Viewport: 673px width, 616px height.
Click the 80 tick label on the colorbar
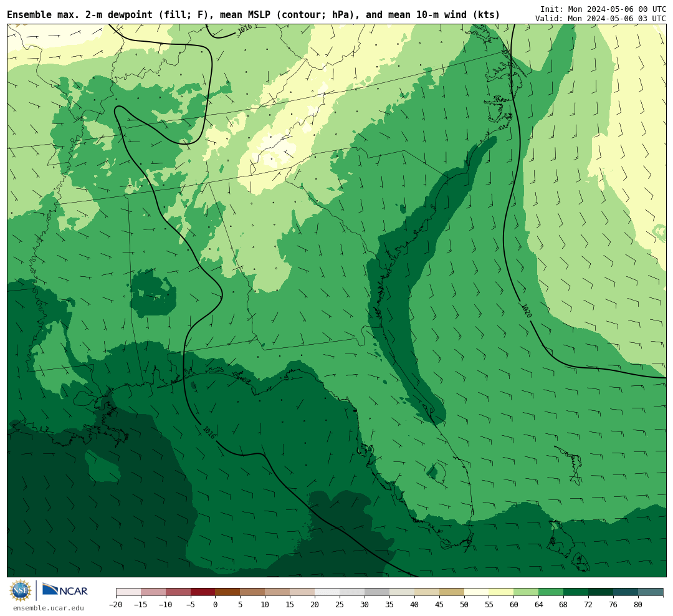tap(638, 605)
